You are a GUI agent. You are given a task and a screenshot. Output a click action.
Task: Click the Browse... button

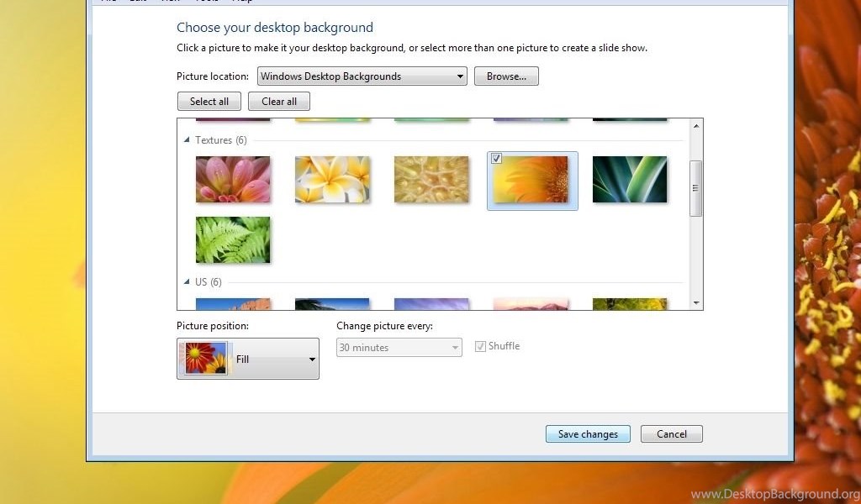[x=506, y=76]
